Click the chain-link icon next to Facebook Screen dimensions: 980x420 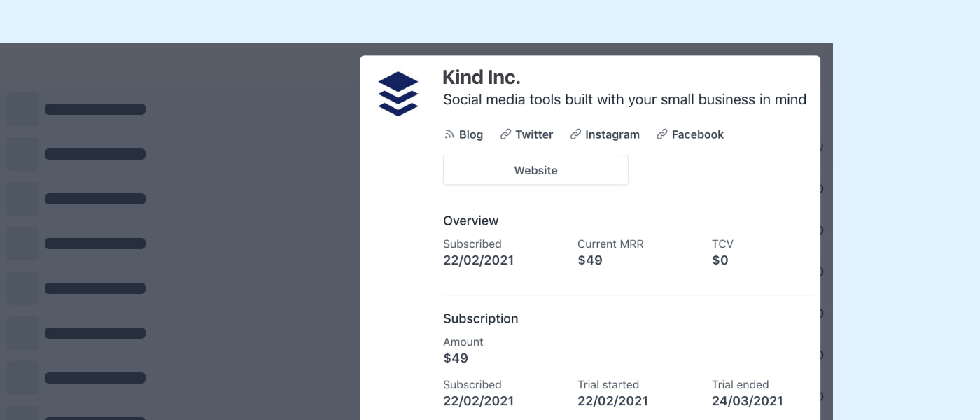661,134
